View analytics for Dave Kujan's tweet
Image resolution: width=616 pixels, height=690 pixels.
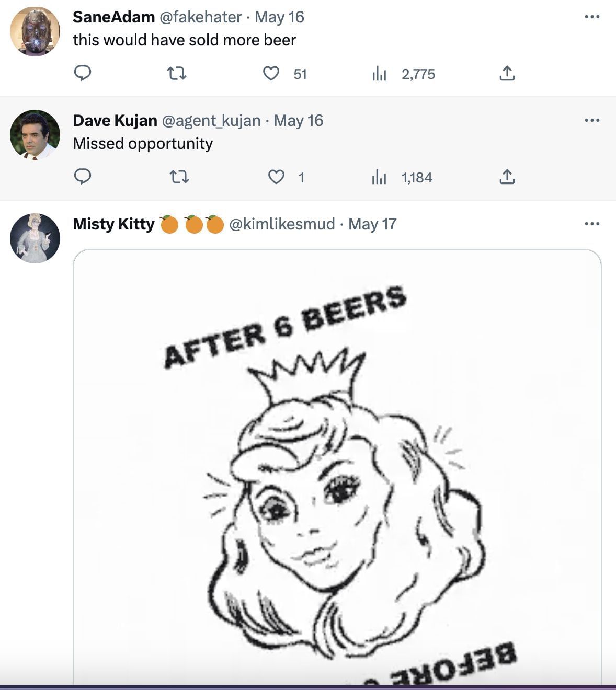379,178
